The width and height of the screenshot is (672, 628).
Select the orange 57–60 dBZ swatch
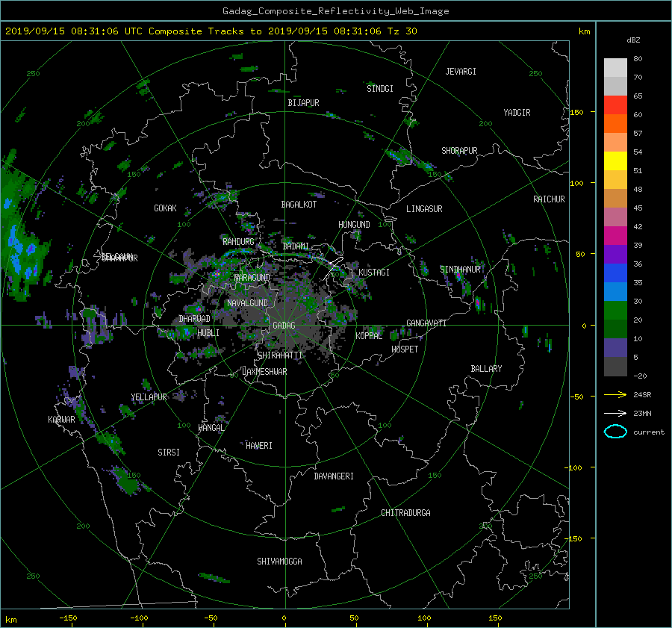click(615, 124)
